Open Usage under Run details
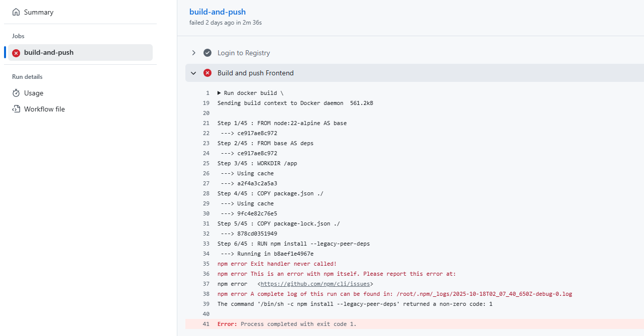The width and height of the screenshot is (644, 336). click(x=34, y=92)
